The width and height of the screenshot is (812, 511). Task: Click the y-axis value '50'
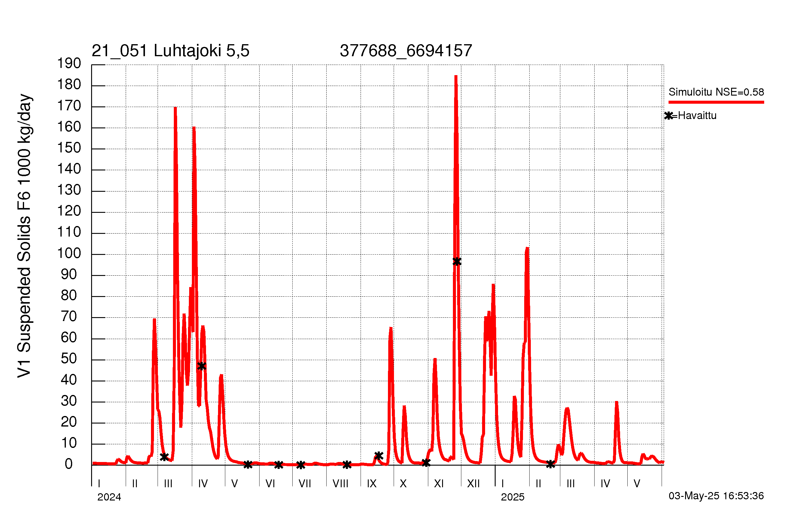click(x=69, y=359)
